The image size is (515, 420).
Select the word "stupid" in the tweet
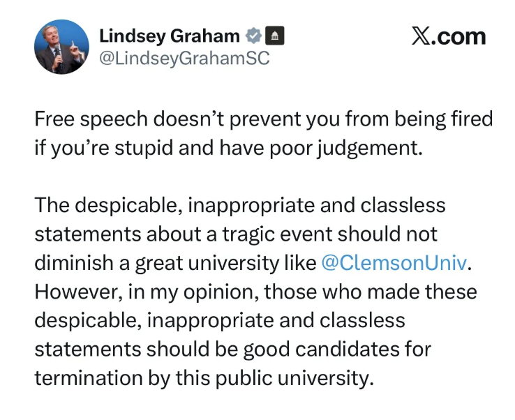click(x=144, y=148)
